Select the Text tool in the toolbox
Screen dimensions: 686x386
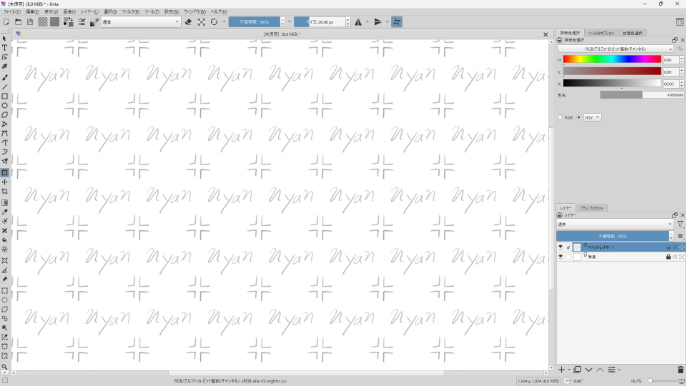4,48
